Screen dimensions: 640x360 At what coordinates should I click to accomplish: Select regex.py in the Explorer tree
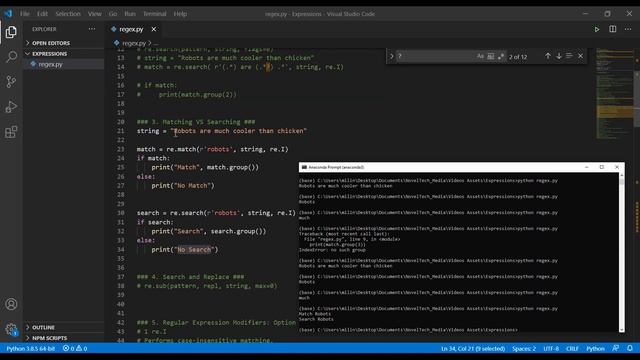point(51,64)
